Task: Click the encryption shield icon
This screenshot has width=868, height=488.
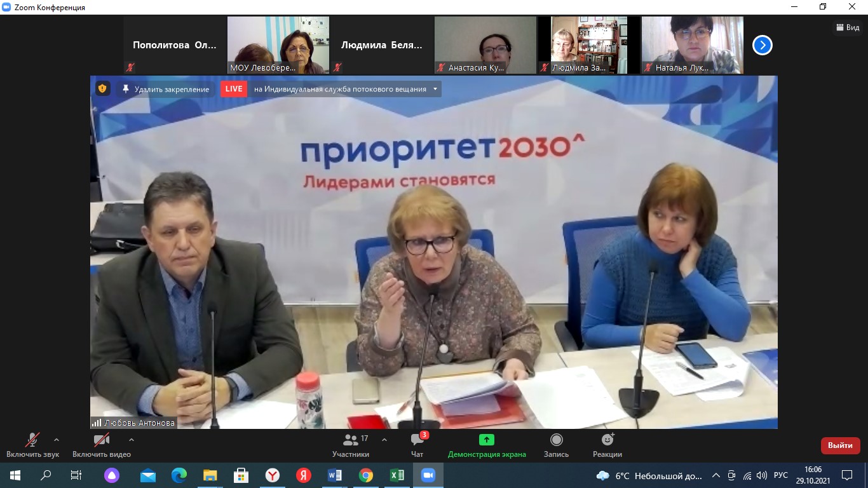Action: [x=103, y=89]
